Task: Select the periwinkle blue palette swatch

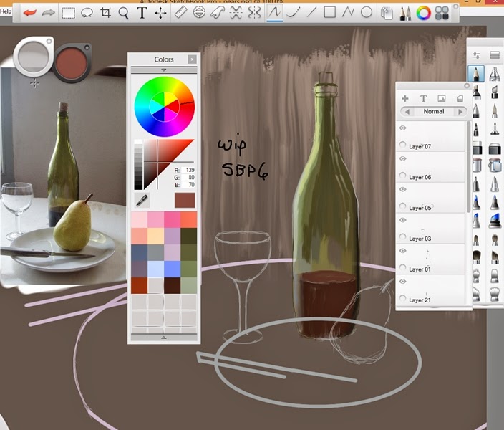Action: point(173,269)
